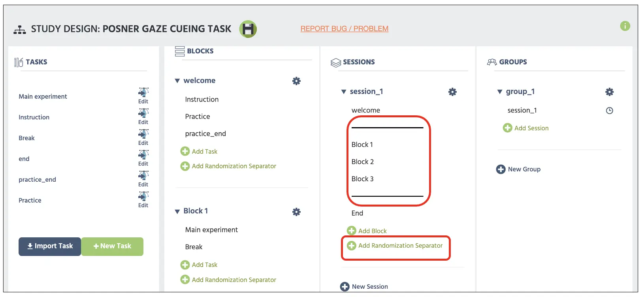Click the New Task button
This screenshot has height=297, width=644.
(112, 246)
